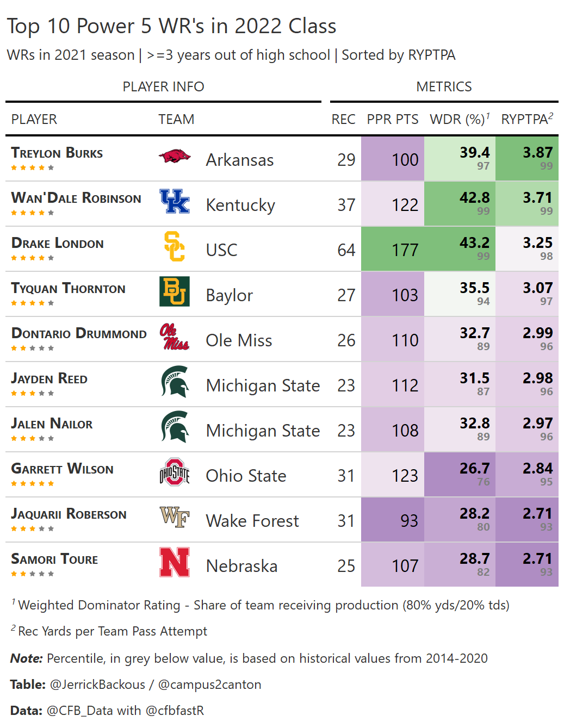Click the Nebraska N logo

point(175,563)
